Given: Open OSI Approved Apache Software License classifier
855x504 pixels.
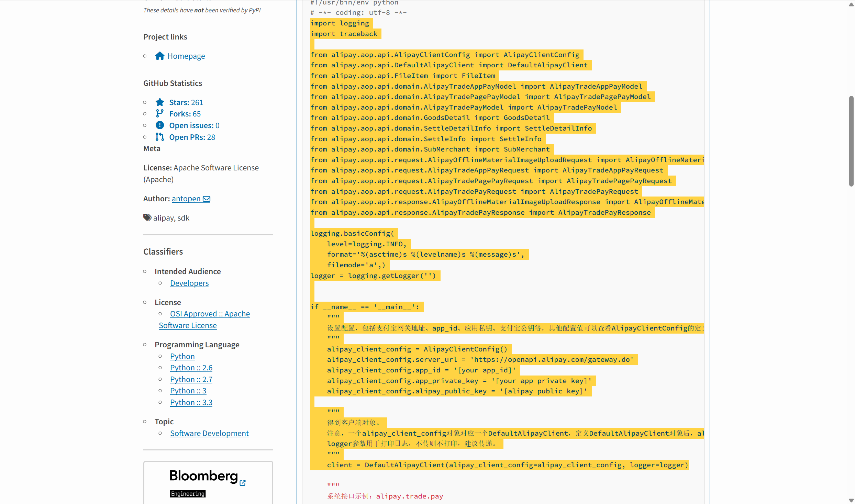Looking at the screenshot, I should [x=210, y=314].
